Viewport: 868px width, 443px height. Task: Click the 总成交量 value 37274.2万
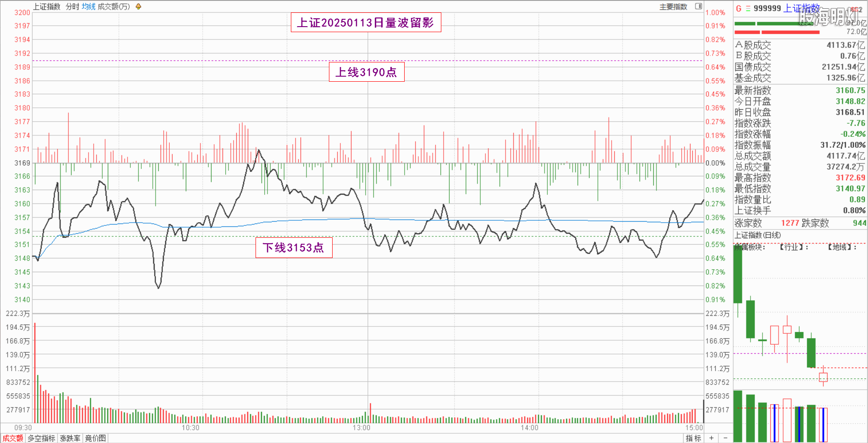coord(846,167)
